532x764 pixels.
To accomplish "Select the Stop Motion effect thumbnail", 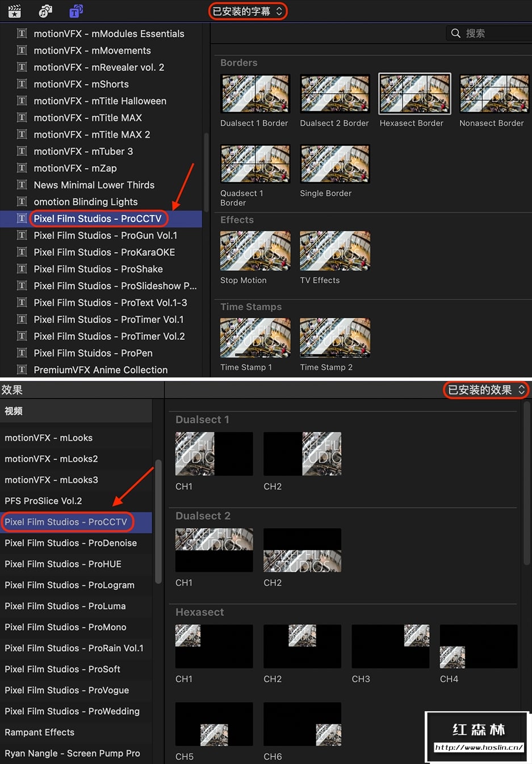I will [x=255, y=251].
